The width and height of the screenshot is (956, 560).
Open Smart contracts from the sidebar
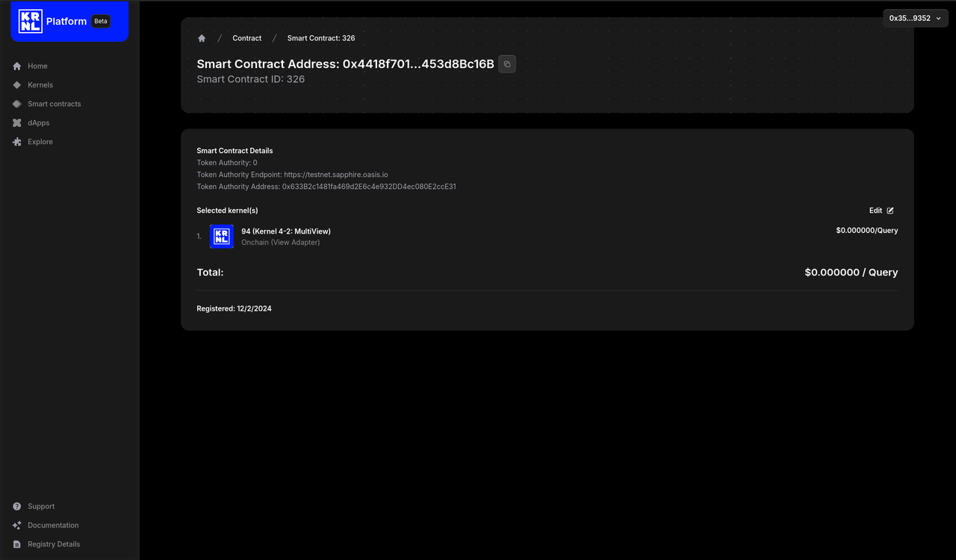54,104
